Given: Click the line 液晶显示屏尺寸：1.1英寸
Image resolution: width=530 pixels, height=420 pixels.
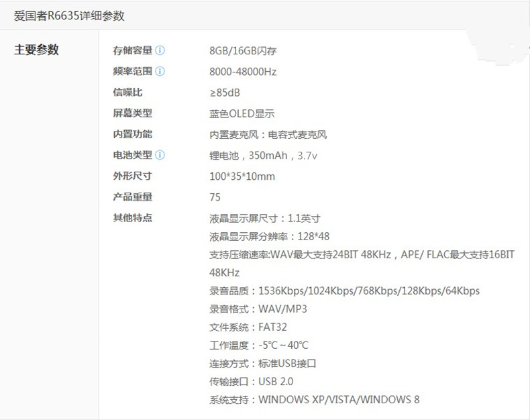Looking at the screenshot, I should click(265, 219).
